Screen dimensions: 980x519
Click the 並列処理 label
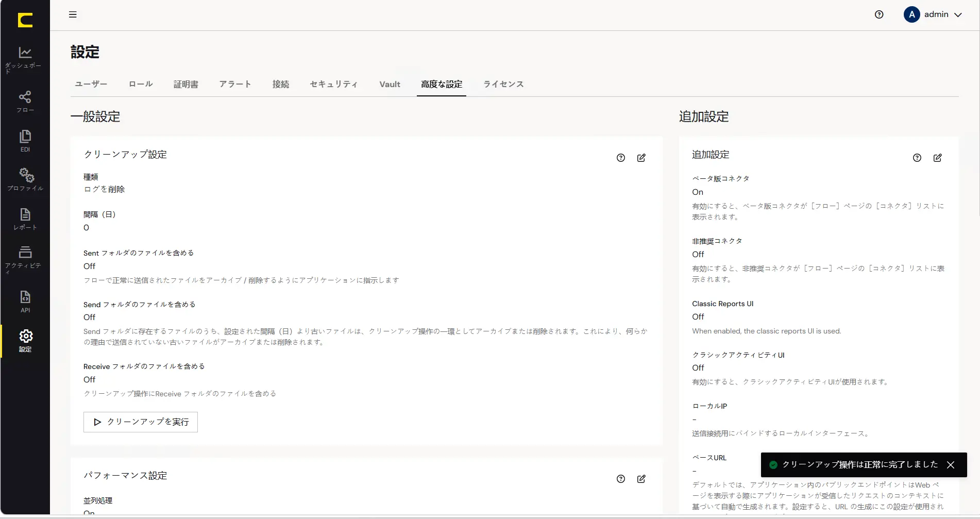click(x=98, y=500)
